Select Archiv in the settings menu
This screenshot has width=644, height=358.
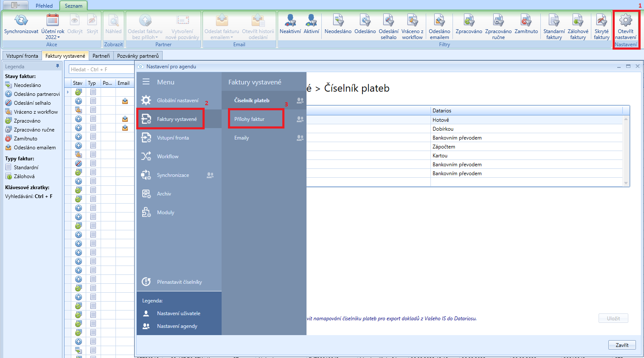click(164, 194)
